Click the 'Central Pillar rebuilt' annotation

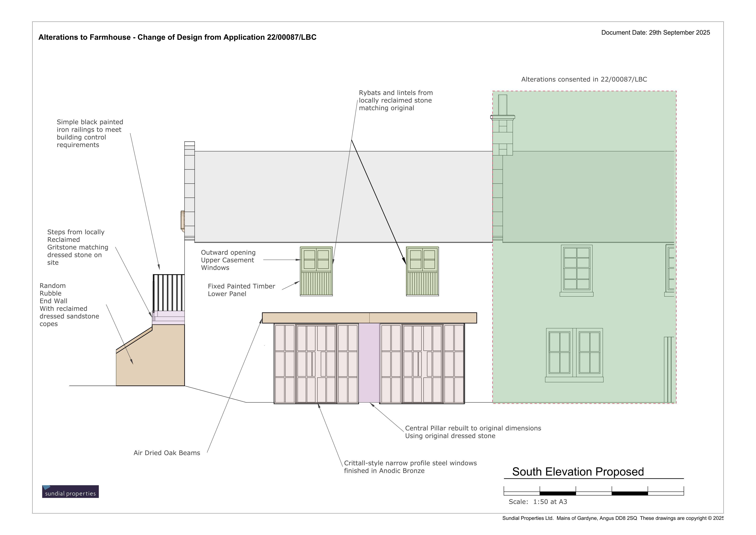(473, 432)
